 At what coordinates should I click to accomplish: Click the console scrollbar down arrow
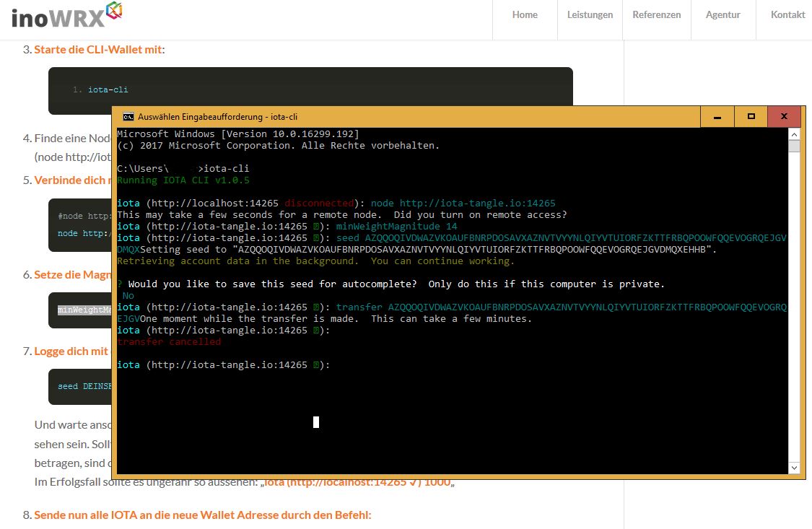click(794, 468)
